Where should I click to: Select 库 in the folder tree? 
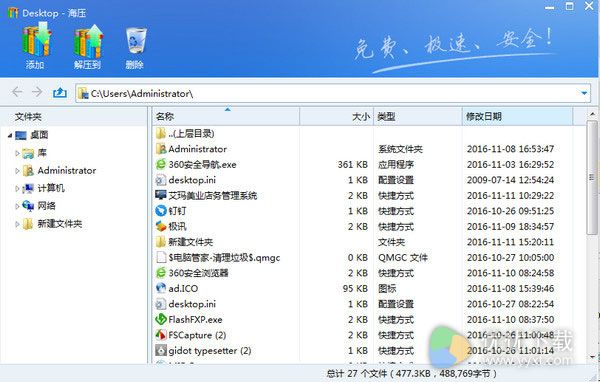point(42,153)
